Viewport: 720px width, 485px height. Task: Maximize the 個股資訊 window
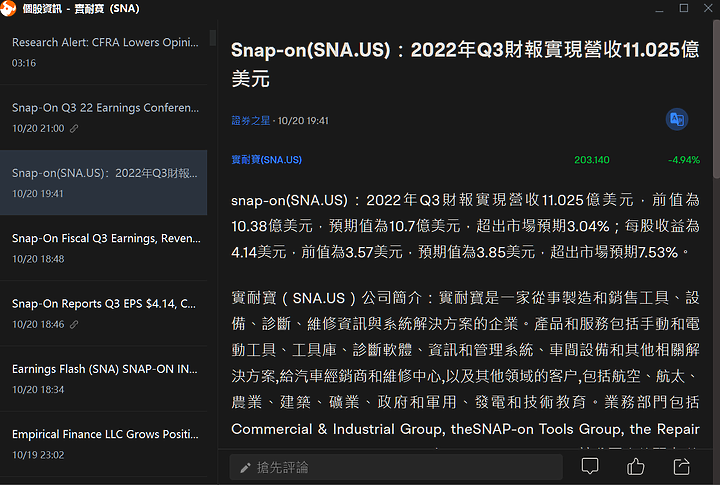(x=684, y=8)
